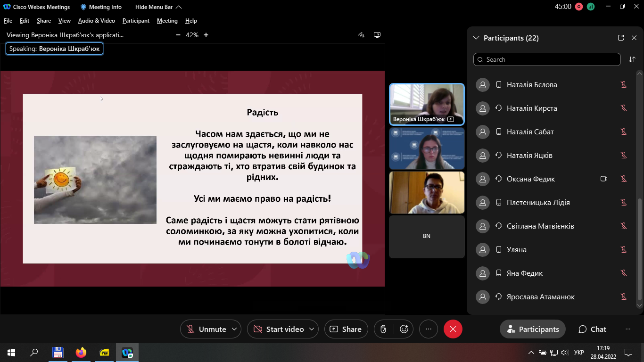
Task: Toggle the Participants panel button
Action: (532, 329)
